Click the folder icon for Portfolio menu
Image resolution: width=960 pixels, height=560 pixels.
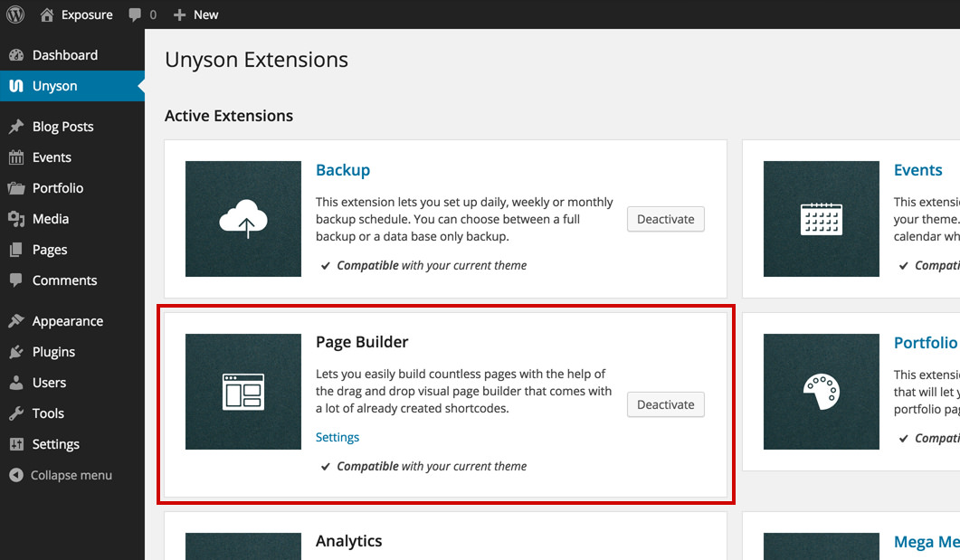(16, 188)
